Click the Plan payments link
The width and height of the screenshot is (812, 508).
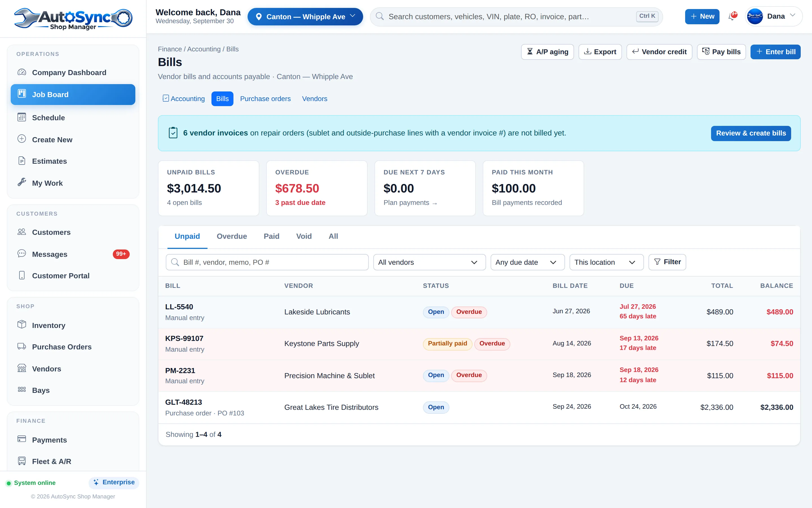click(x=410, y=203)
